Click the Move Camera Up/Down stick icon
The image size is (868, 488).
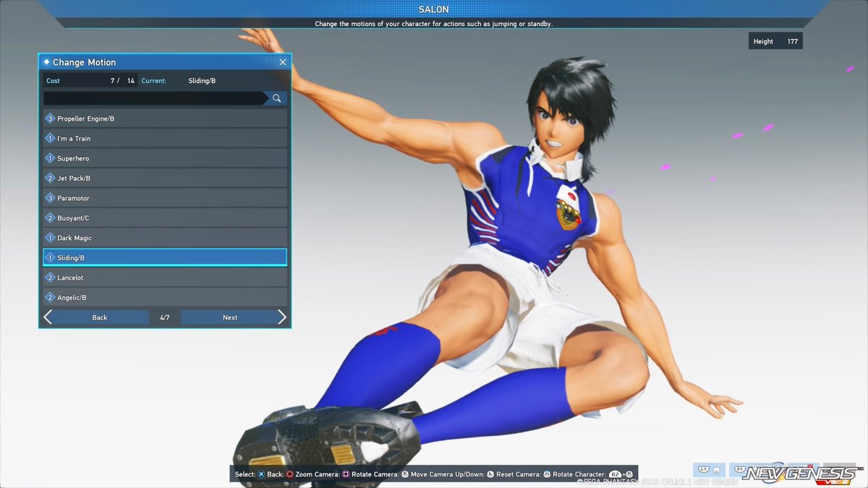click(489, 474)
